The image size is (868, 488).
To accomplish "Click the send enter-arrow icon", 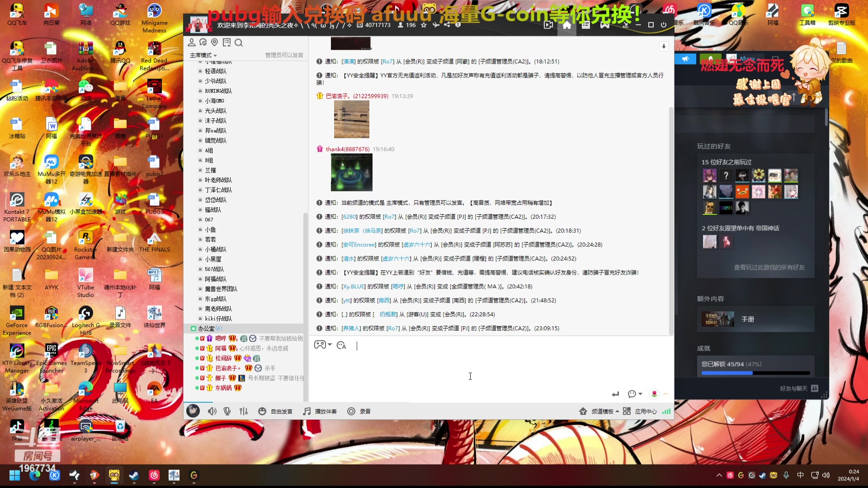I will point(615,394).
